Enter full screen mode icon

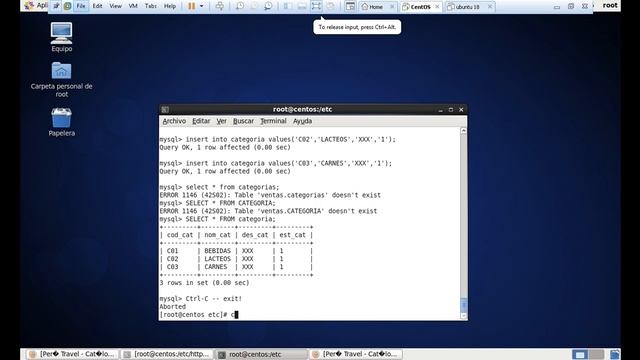point(316,6)
